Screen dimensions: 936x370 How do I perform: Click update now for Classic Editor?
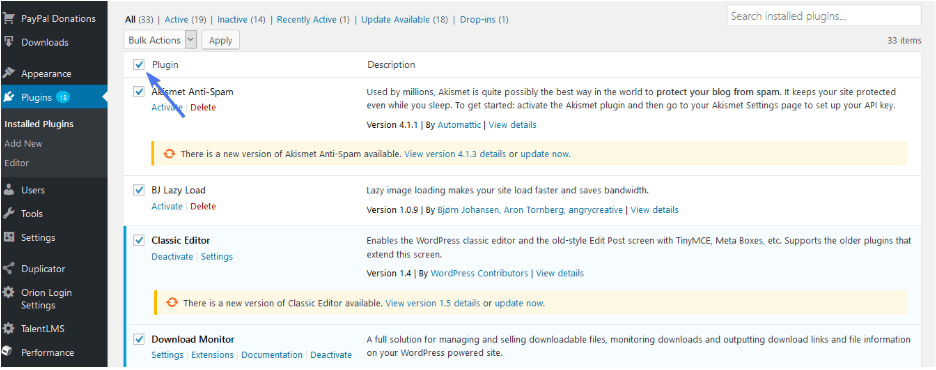(519, 303)
